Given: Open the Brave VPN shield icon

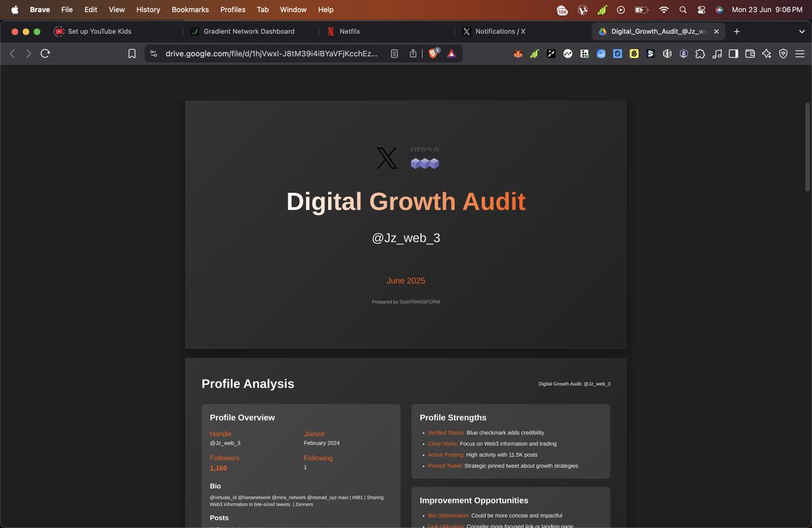Looking at the screenshot, I should tap(783, 53).
